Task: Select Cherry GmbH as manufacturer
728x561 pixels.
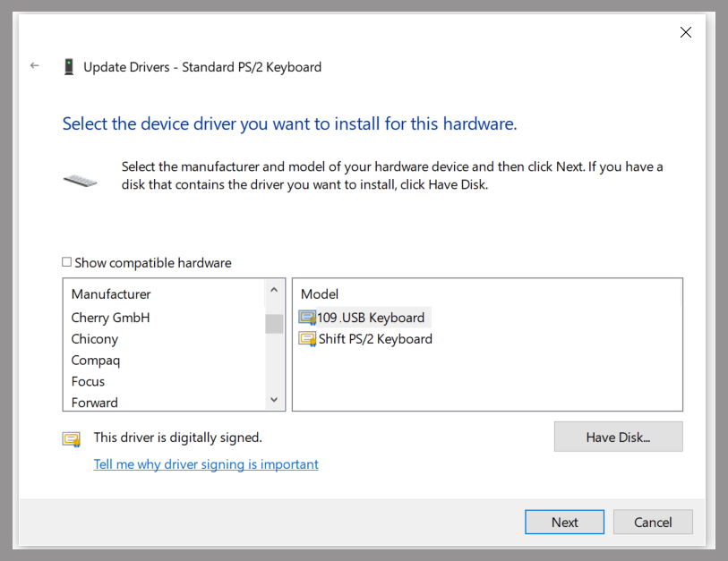Action: pyautogui.click(x=110, y=317)
